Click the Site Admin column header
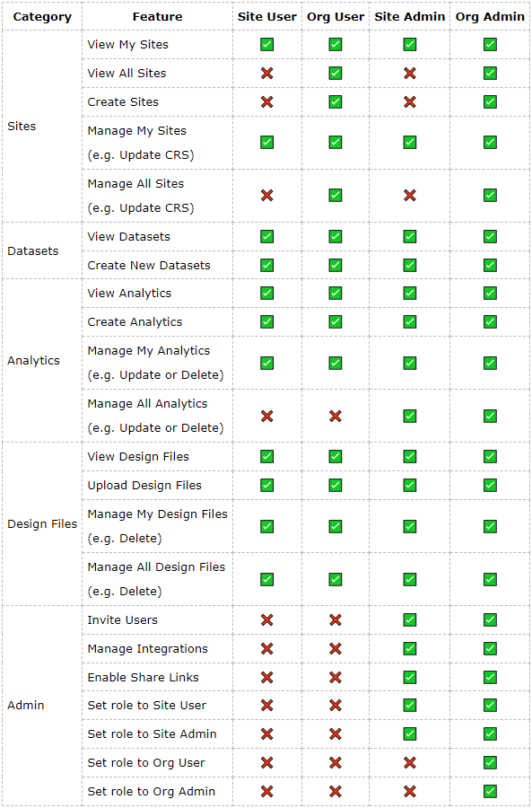Image resolution: width=532 pixels, height=808 pixels. [409, 16]
